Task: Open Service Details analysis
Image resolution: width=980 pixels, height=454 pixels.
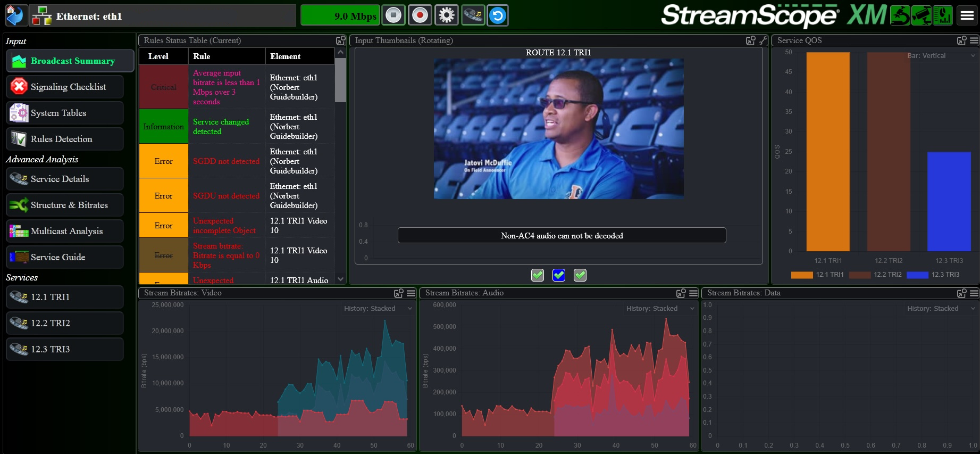Action: [65, 179]
